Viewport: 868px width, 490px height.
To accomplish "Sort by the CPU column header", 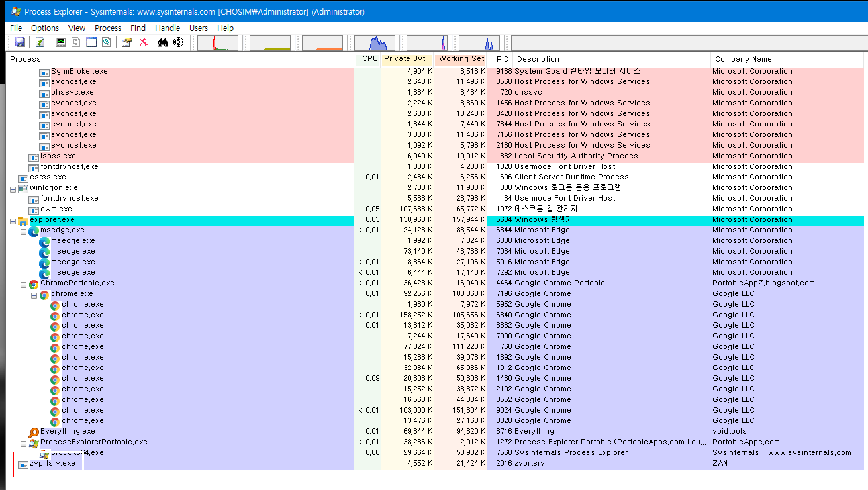I will point(368,59).
